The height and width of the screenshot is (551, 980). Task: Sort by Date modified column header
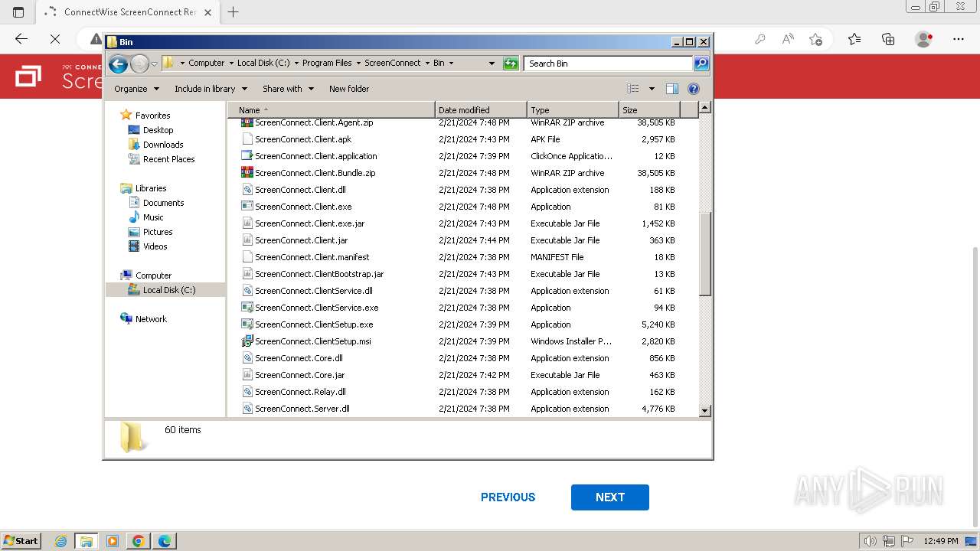[481, 110]
